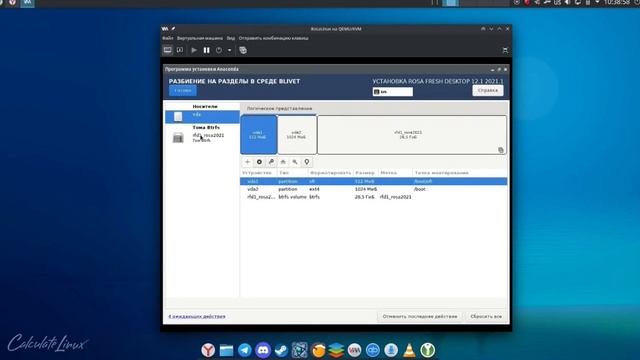Launch Discord from the dock
Screen dimensions: 640x360
263,350
